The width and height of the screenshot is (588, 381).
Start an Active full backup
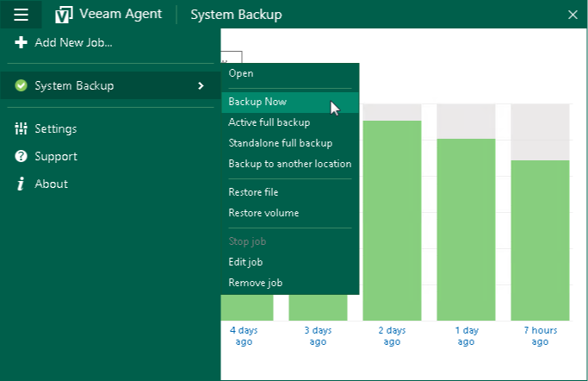tap(269, 122)
